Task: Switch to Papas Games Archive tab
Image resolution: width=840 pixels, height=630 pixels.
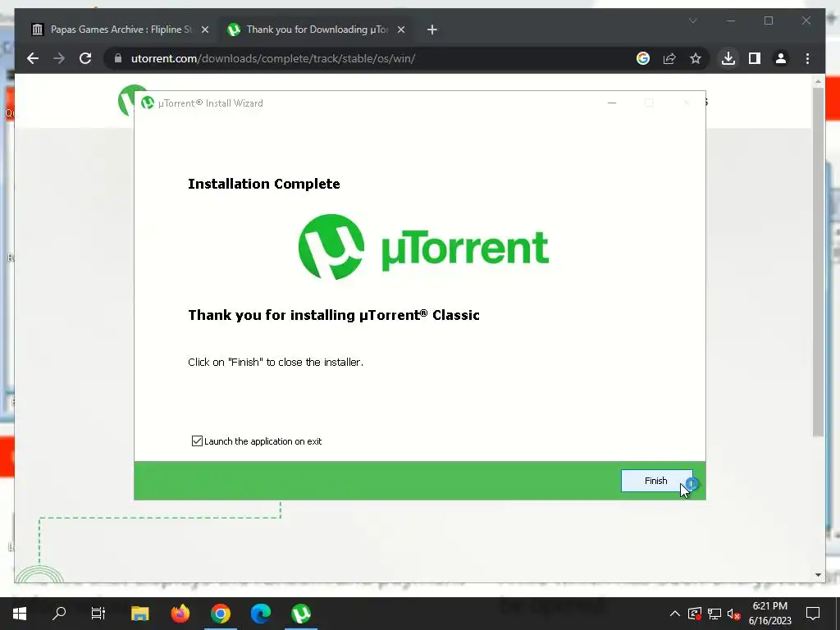Action: click(x=120, y=30)
